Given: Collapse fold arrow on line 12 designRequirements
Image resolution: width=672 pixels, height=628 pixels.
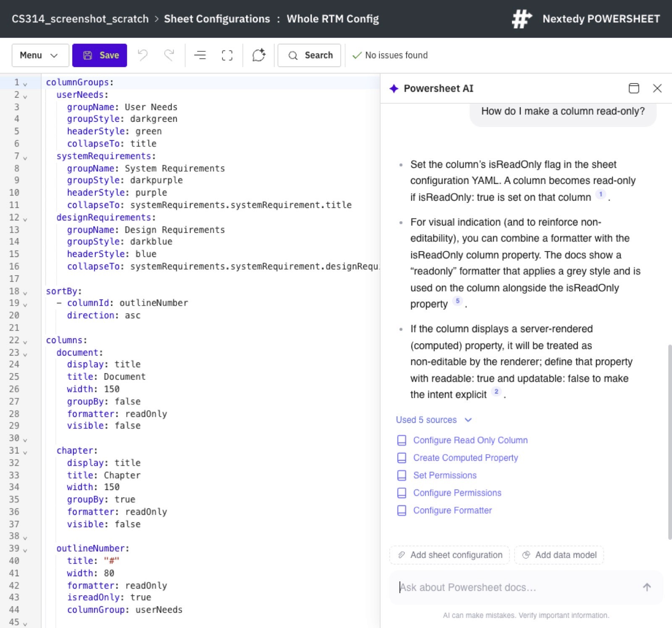Looking at the screenshot, I should [25, 219].
